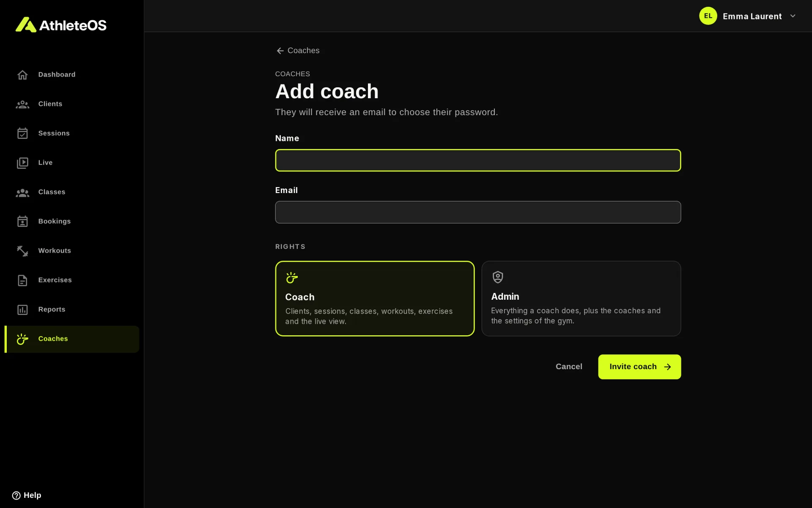Click the Classes group icon
Viewport: 812px width, 508px height.
click(22, 193)
